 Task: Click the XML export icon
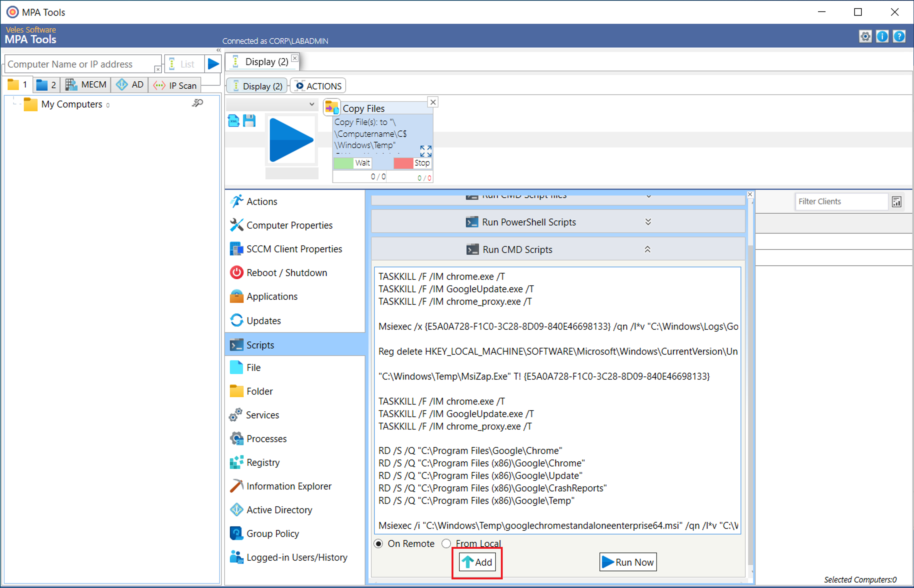click(x=234, y=121)
